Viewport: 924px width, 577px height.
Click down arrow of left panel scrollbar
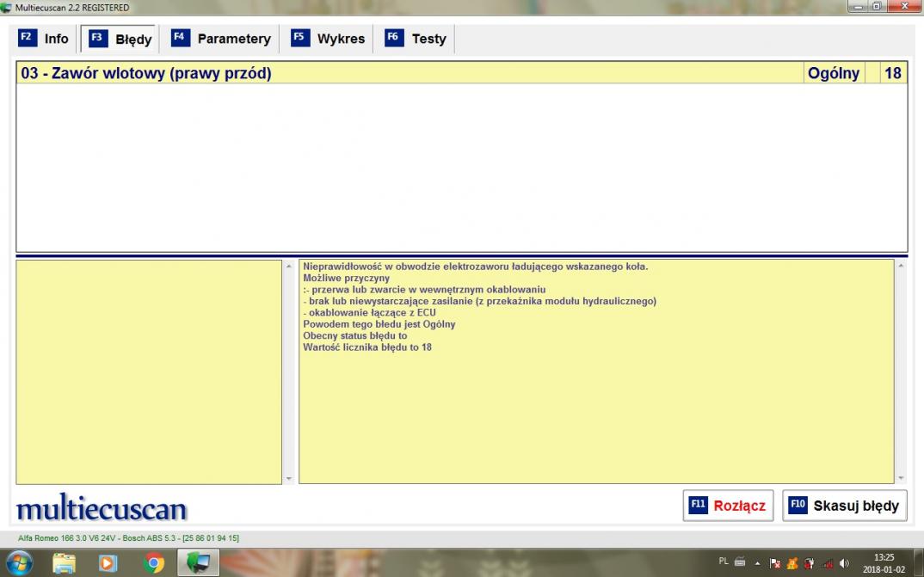click(x=289, y=479)
